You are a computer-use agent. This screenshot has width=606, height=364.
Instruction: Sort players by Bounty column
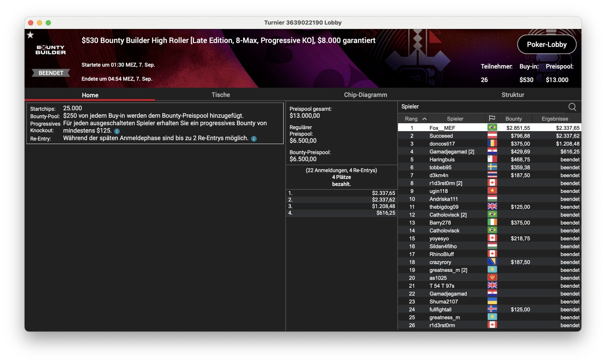[513, 119]
